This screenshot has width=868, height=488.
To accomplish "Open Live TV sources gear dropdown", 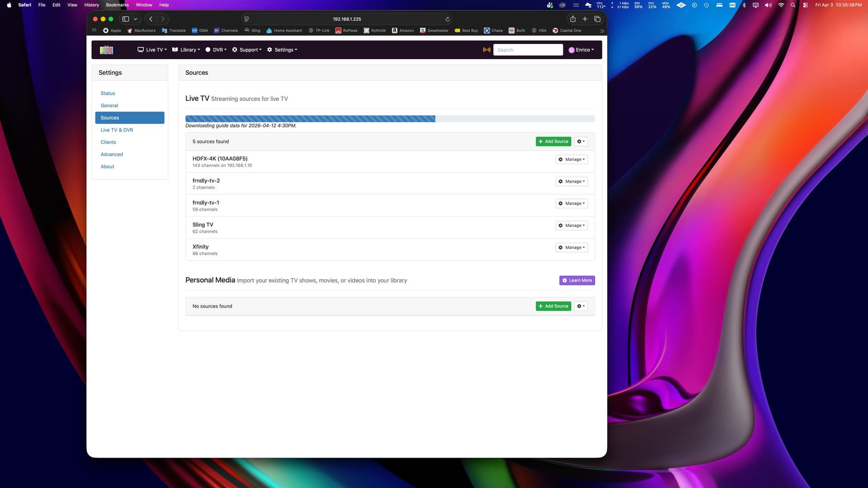I will click(581, 141).
